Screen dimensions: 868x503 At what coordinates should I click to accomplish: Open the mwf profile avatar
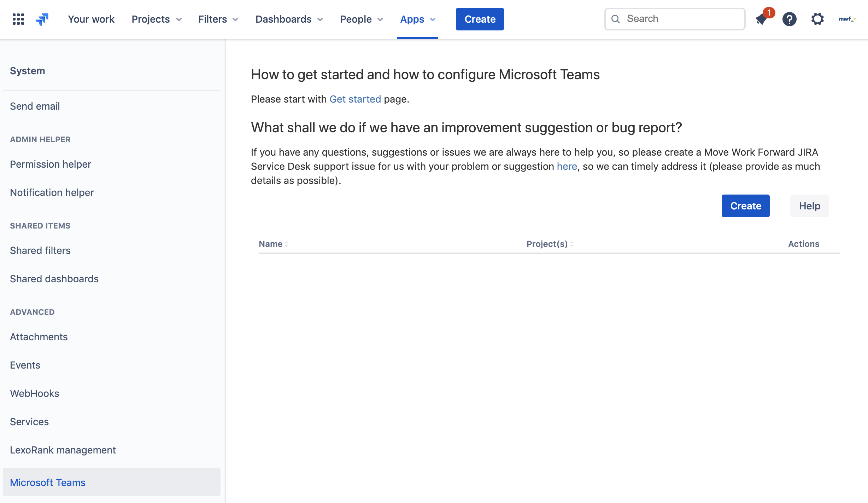(x=847, y=19)
